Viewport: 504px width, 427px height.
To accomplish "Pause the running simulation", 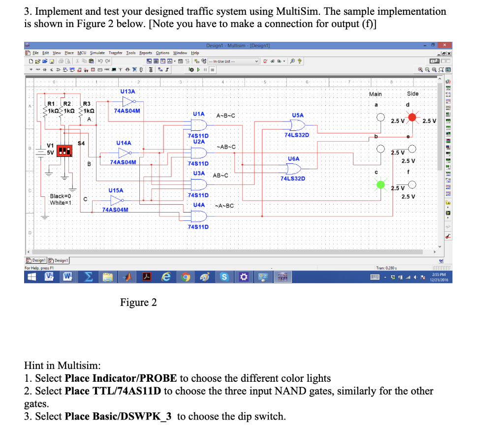I will [x=205, y=69].
